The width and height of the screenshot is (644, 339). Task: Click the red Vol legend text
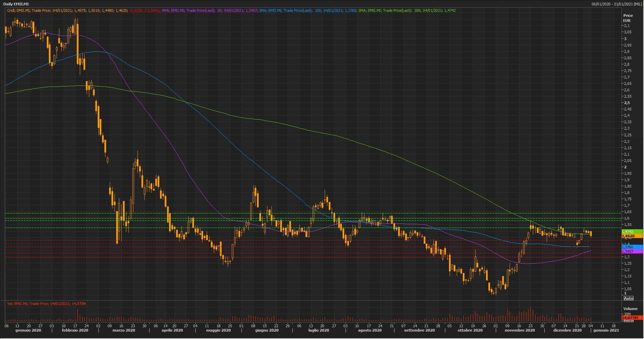46,304
